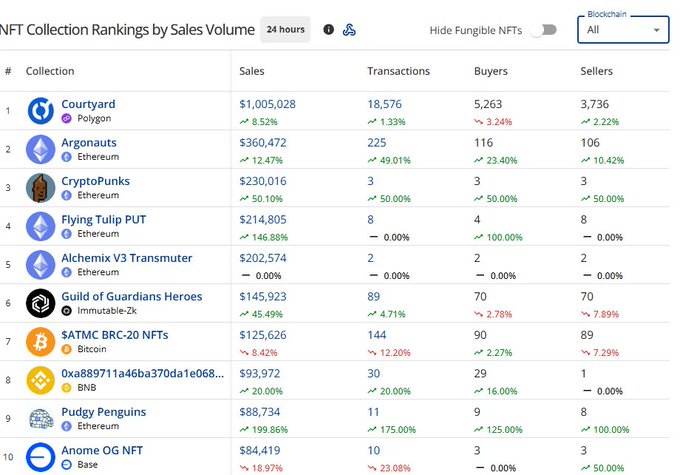The height and width of the screenshot is (475, 680).
Task: Click the BNB logo for 0xa889711a46ba370da1e068
Action: click(40, 380)
